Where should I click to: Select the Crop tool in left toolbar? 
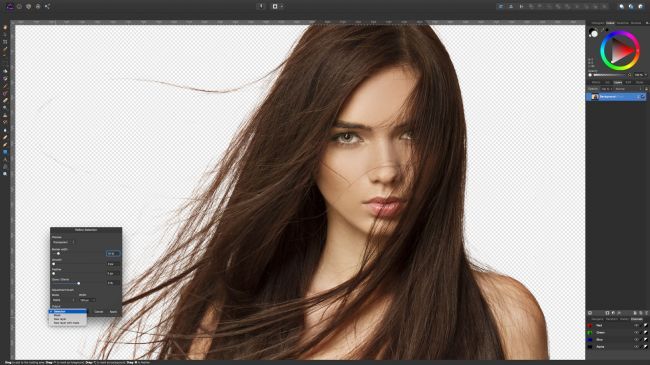(x=5, y=42)
